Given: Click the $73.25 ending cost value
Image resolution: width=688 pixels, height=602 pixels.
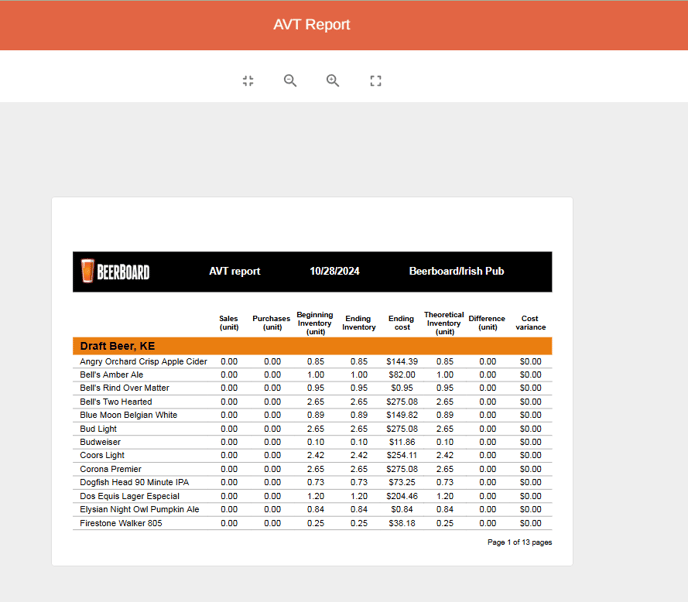Looking at the screenshot, I should coord(402,482).
